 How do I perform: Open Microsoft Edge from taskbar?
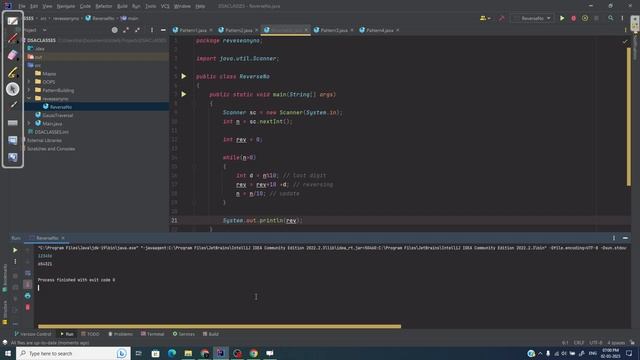tap(172, 353)
